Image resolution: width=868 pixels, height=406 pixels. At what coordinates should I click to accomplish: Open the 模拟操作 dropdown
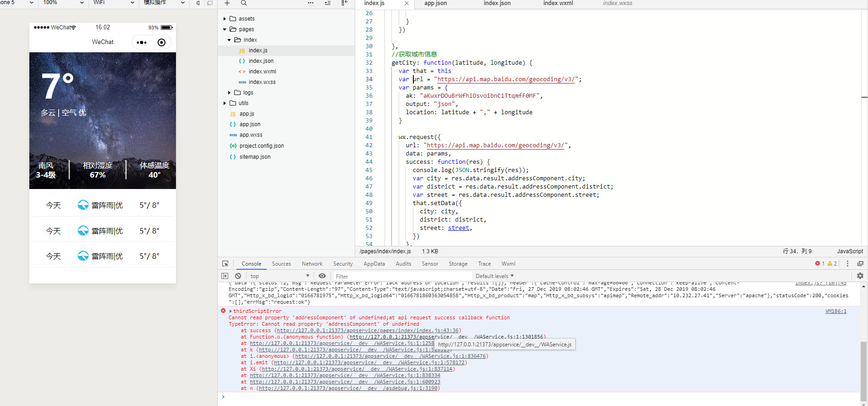point(164,3)
